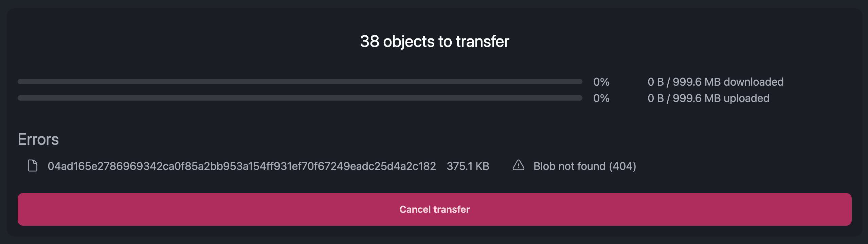The height and width of the screenshot is (244, 868).
Task: Click the '(404)' code in the error message
Action: click(622, 166)
